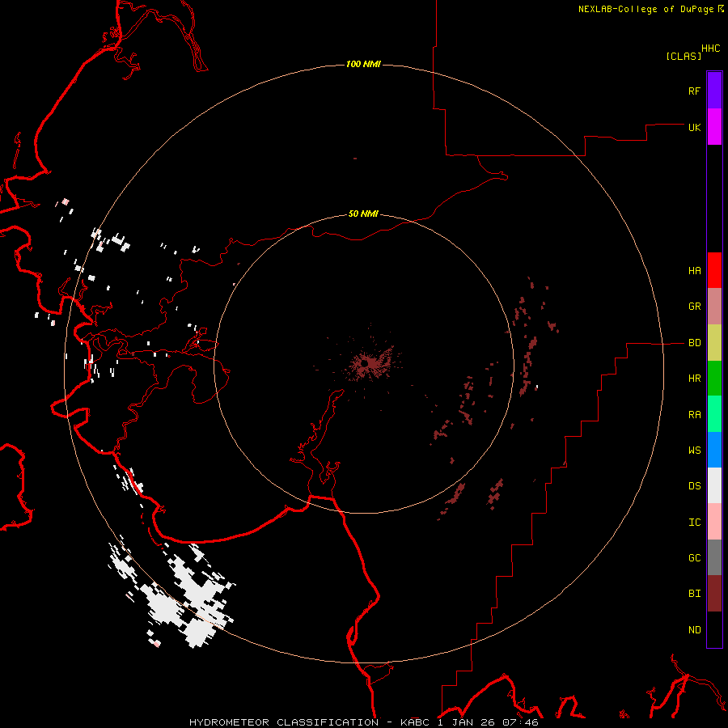Click the UK legend label
The width and height of the screenshot is (728, 728).
pyautogui.click(x=694, y=127)
